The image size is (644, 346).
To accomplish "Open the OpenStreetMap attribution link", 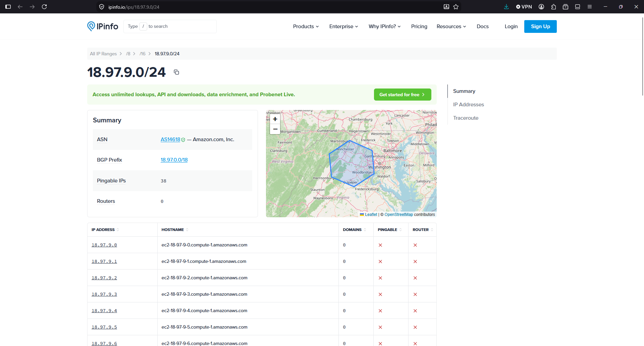I will click(x=399, y=215).
